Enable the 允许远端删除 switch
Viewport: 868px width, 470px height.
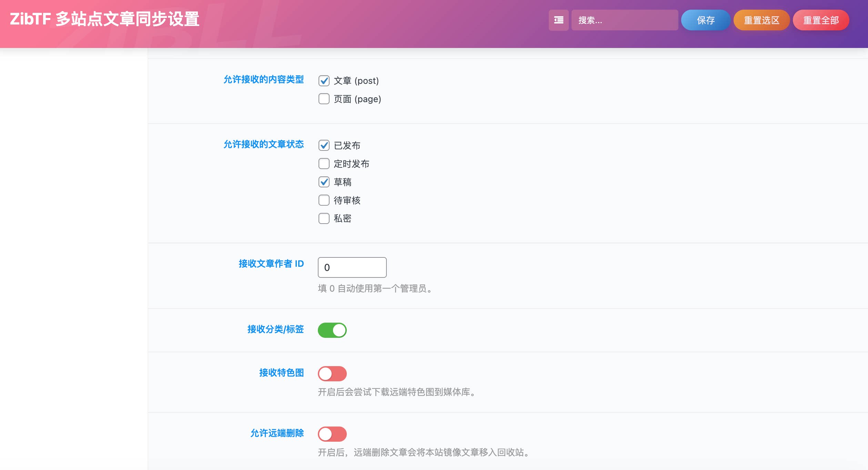332,434
